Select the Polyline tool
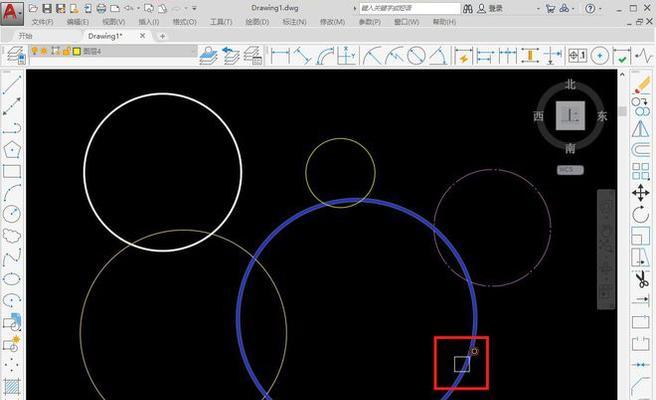The width and height of the screenshot is (656, 400). coord(12,128)
